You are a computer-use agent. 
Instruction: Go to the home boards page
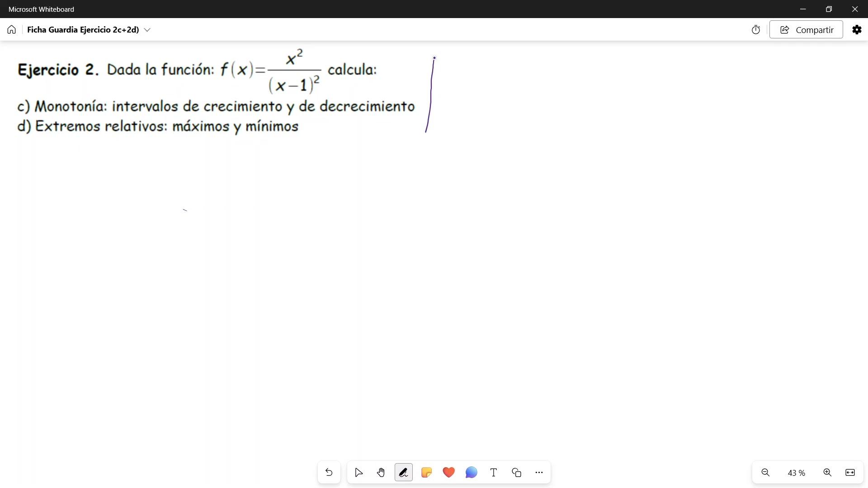click(x=12, y=30)
